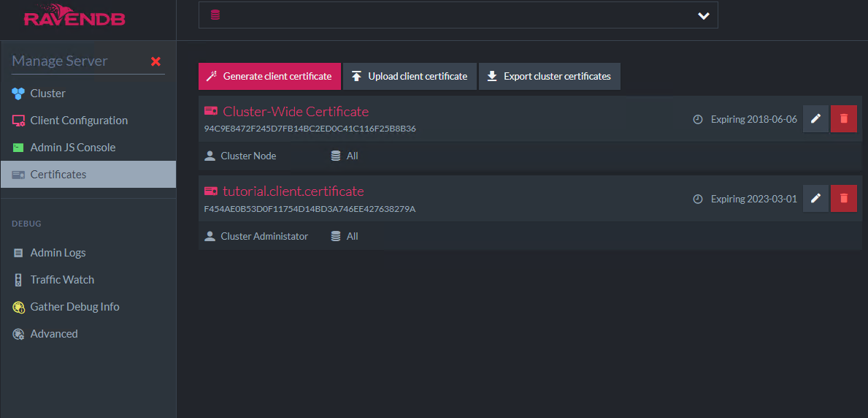The height and width of the screenshot is (418, 868).
Task: Click the Certificates card icon in sidebar
Action: click(18, 175)
